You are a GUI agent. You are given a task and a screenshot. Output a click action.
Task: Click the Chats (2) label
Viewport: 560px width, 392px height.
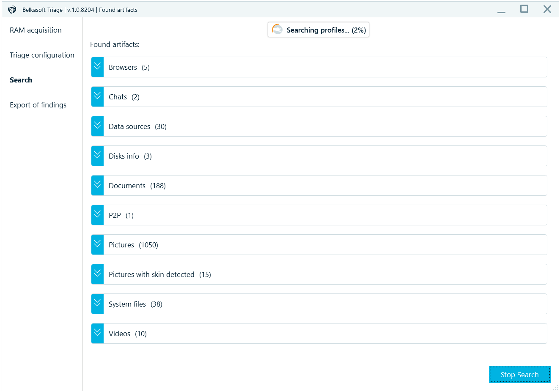coord(124,97)
